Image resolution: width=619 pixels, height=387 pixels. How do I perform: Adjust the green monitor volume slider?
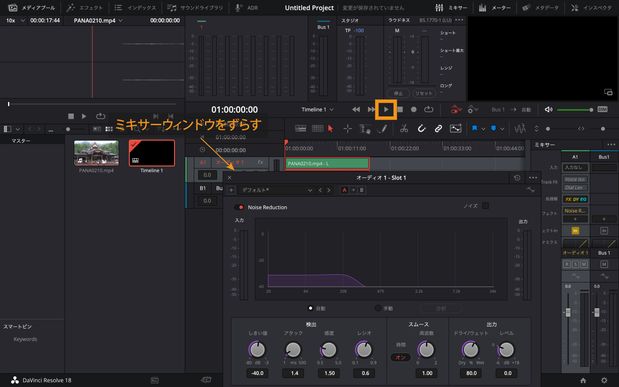(575, 110)
